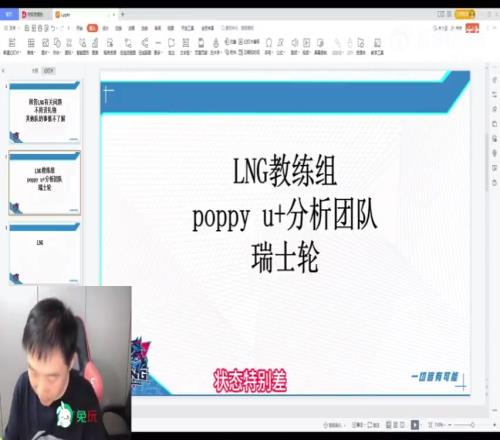Open Smart Graphics in the ribbon
The height and width of the screenshot is (440, 500).
[x=82, y=43]
